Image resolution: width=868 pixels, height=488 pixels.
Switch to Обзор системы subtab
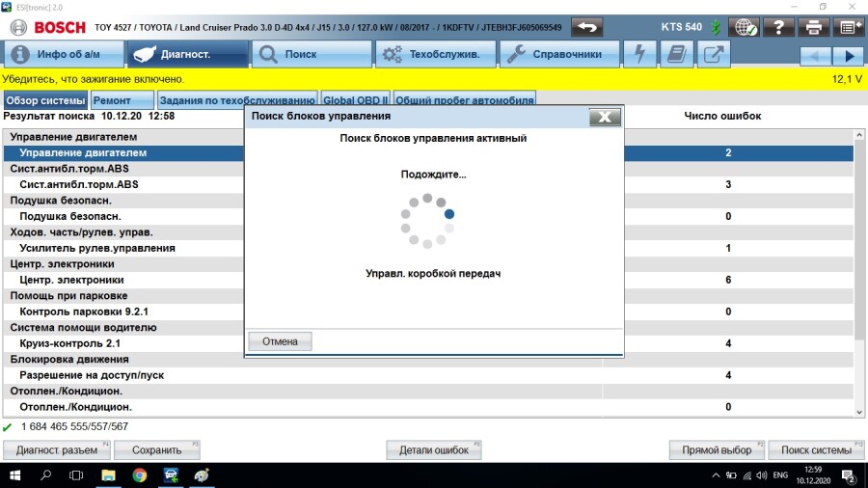[x=45, y=100]
